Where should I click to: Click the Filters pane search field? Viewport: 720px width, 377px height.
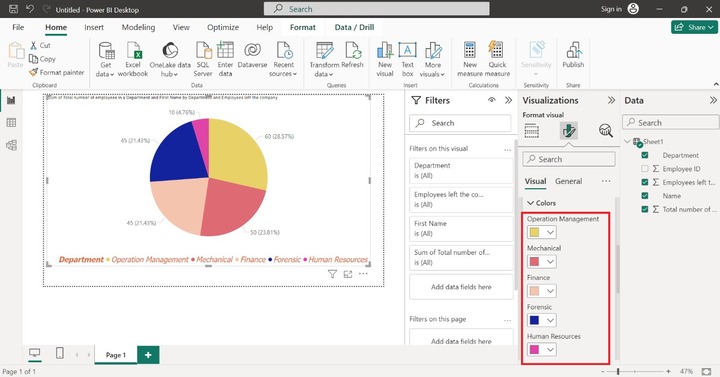(460, 123)
